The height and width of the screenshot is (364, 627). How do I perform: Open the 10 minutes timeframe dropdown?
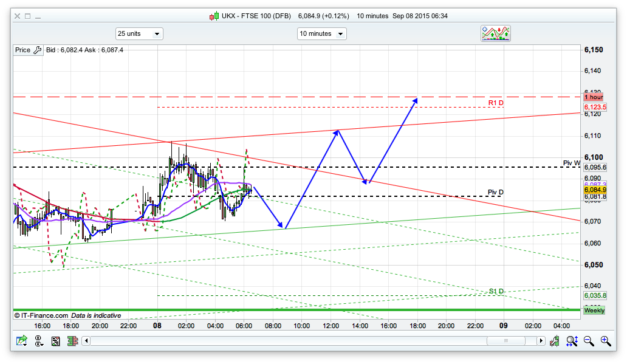coord(321,34)
